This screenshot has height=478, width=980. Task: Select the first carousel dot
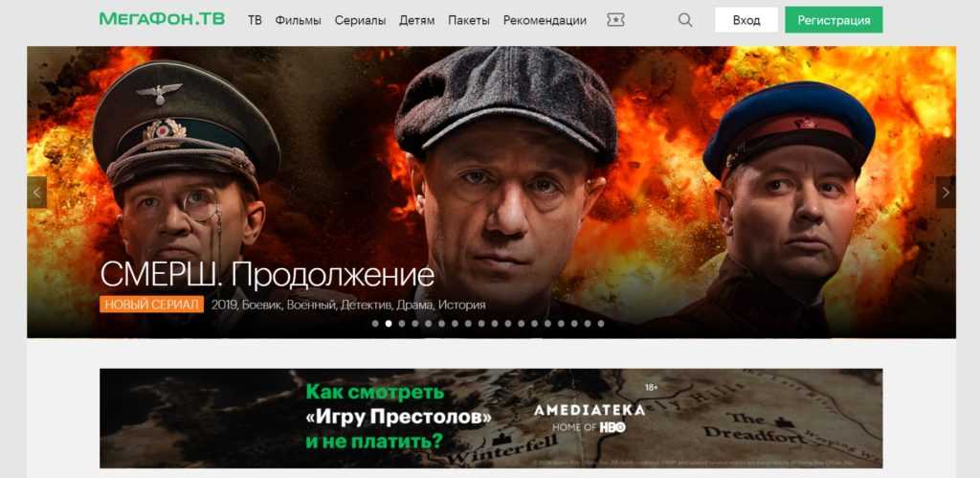(375, 324)
